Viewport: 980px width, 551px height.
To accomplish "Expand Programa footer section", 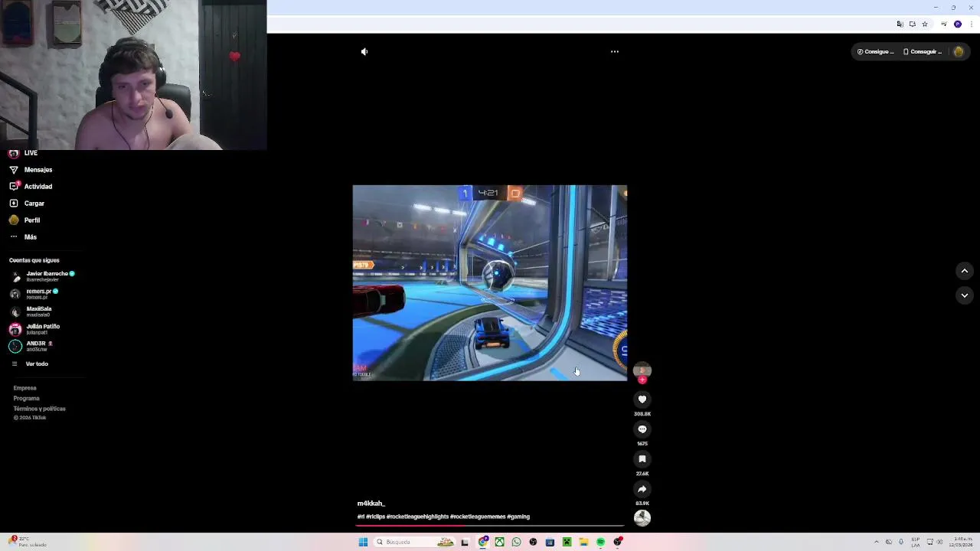I will tap(26, 399).
